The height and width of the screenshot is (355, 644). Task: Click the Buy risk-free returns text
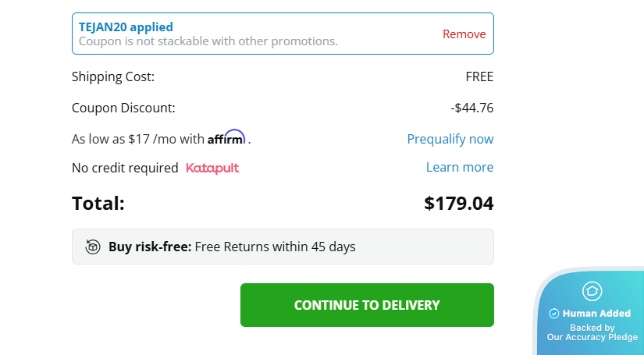click(232, 247)
